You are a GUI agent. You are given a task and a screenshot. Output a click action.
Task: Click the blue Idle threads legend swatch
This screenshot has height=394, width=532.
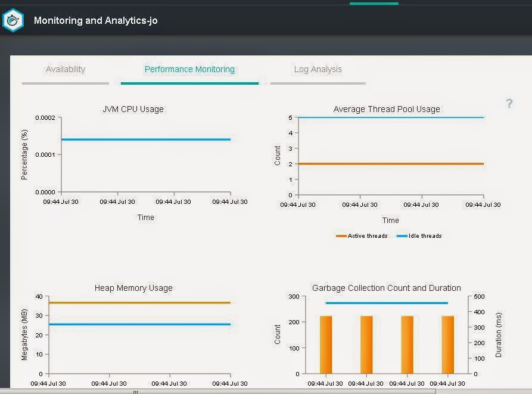pyautogui.click(x=402, y=236)
